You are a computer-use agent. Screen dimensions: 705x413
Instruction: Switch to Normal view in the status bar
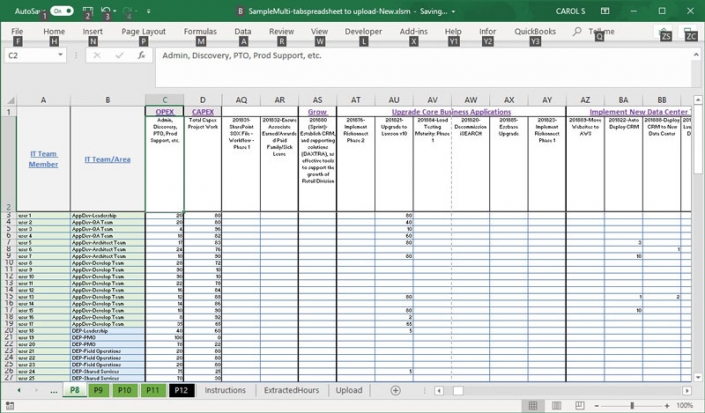pos(532,405)
